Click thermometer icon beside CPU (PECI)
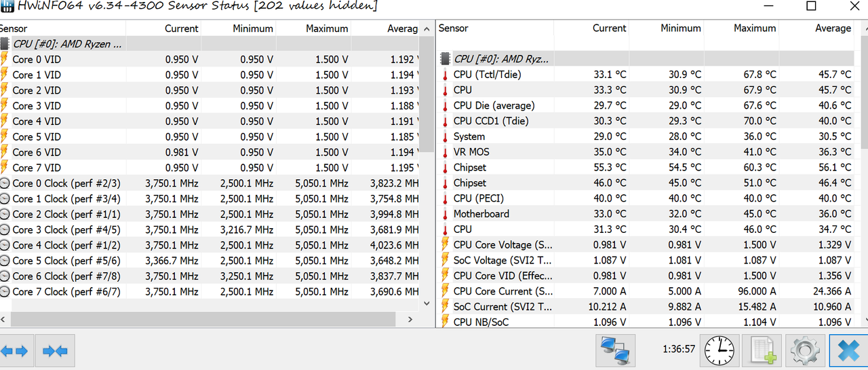Image resolution: width=868 pixels, height=370 pixels. point(446,198)
